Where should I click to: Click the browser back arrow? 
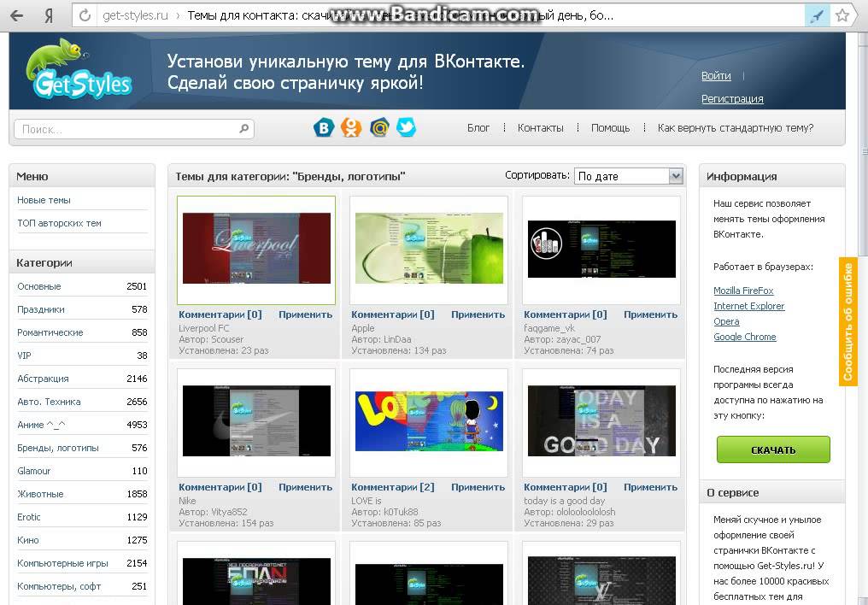coord(16,15)
